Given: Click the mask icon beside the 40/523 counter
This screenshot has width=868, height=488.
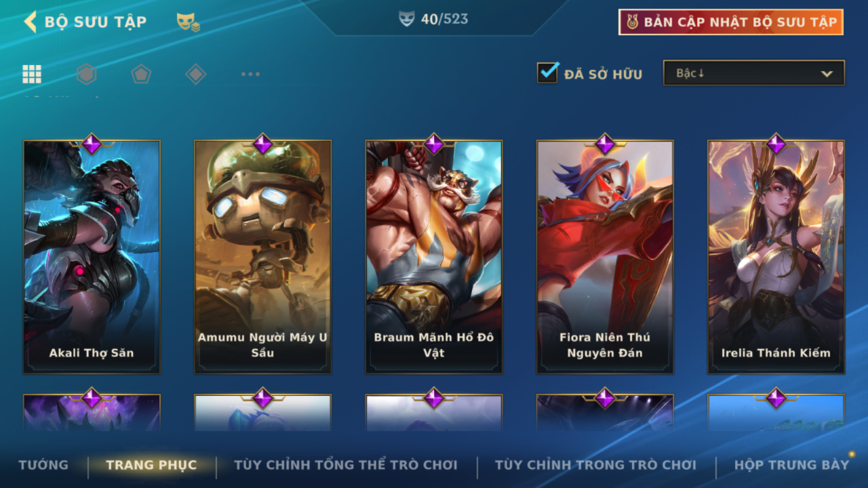Looking at the screenshot, I should click(406, 20).
